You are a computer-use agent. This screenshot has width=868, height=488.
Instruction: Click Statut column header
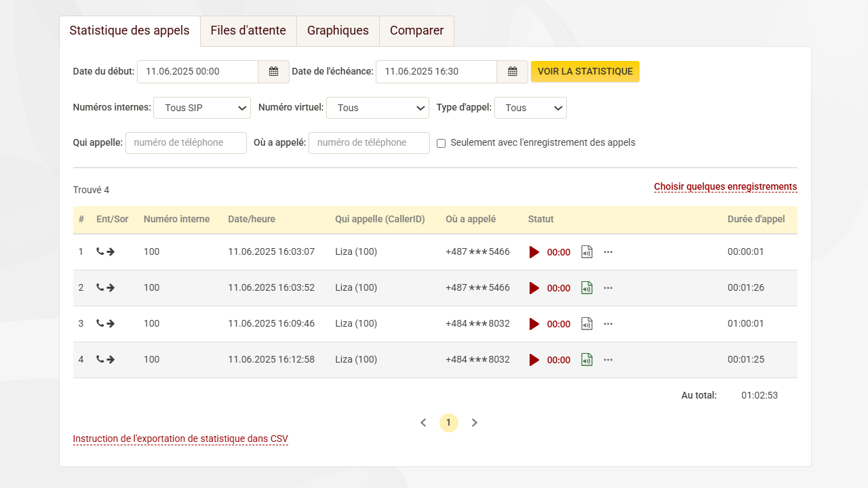[540, 219]
